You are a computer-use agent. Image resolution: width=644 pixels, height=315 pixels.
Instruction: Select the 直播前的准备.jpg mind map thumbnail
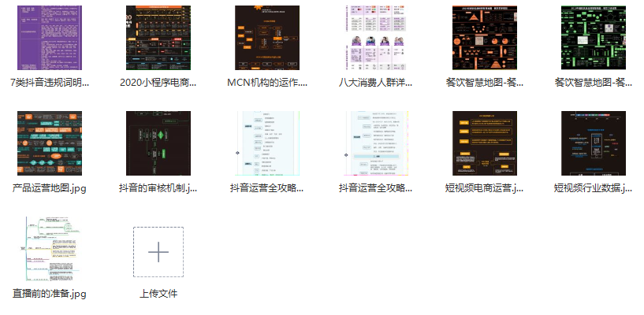49,250
